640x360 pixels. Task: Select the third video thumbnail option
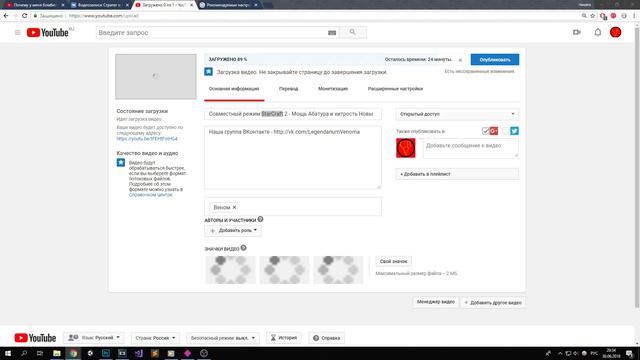pos(338,269)
